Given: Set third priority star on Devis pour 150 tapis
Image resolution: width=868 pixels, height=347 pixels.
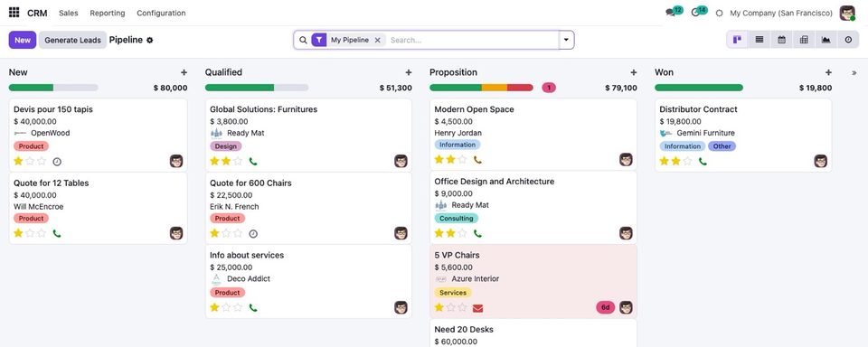Looking at the screenshot, I should (x=42, y=161).
